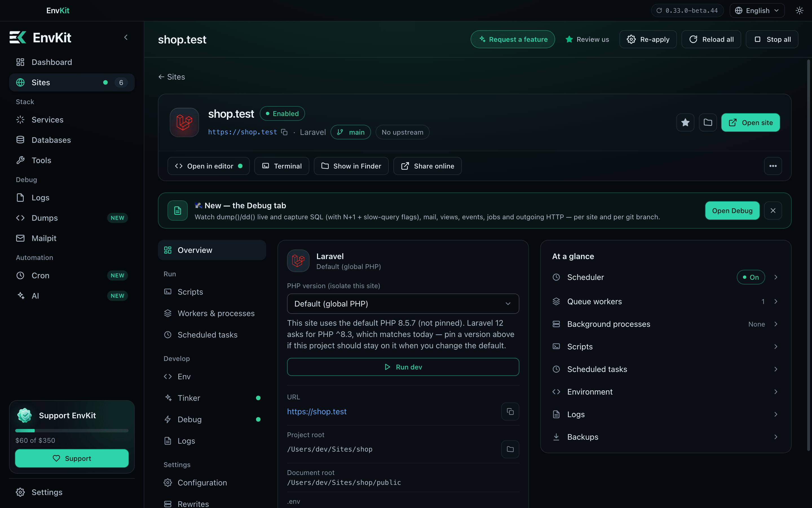
Task: Open the Debug tab under Develop
Action: click(x=212, y=419)
